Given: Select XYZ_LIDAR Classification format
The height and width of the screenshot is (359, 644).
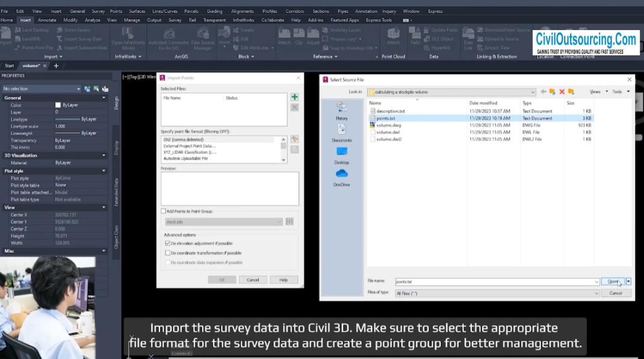Looking at the screenshot, I should pyautogui.click(x=190, y=152).
